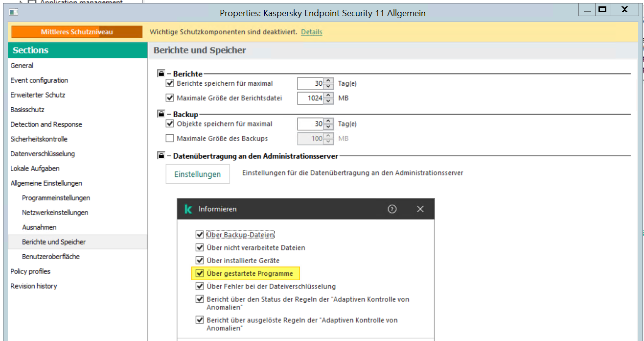
Task: Click the 'Mittleres Schutzniveau' protection level bar
Action: (x=77, y=32)
